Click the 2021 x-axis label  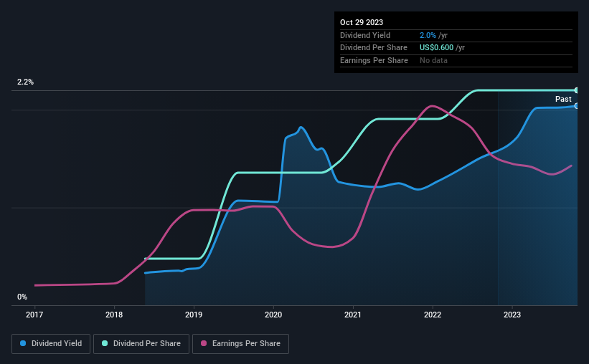point(353,315)
